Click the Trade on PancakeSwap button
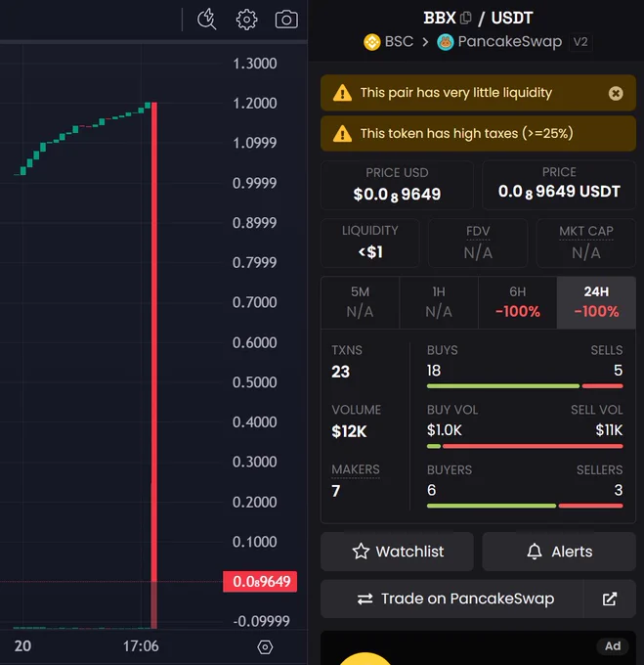This screenshot has width=644, height=665. click(x=452, y=598)
